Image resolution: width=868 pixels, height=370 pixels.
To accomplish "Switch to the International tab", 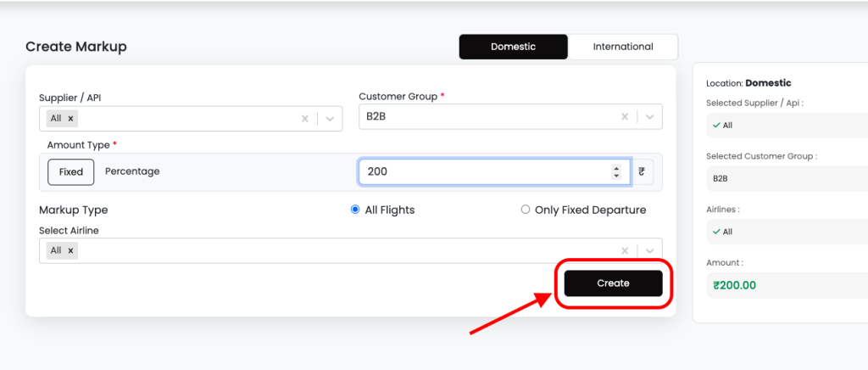I will pos(623,47).
